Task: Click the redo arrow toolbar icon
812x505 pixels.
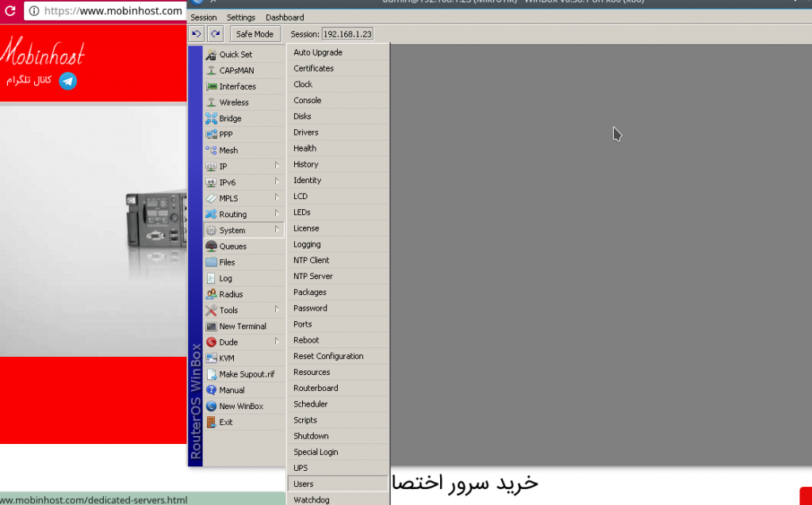Action: 215,34
